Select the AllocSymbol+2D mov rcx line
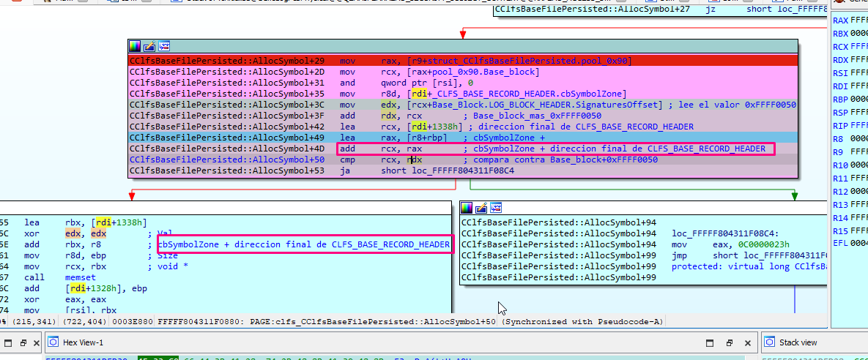Image resolution: width=868 pixels, height=360 pixels. (463, 72)
